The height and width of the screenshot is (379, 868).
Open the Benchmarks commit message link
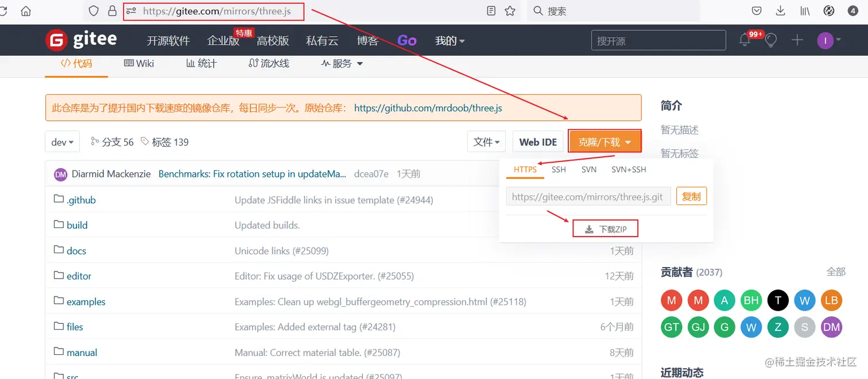(252, 174)
